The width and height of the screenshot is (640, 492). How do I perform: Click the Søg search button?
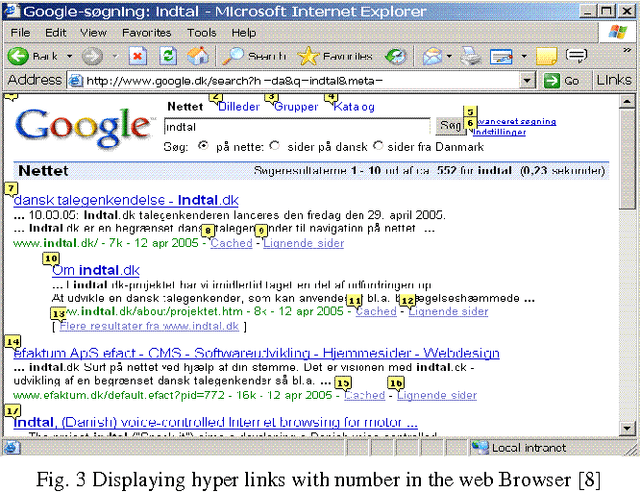449,127
